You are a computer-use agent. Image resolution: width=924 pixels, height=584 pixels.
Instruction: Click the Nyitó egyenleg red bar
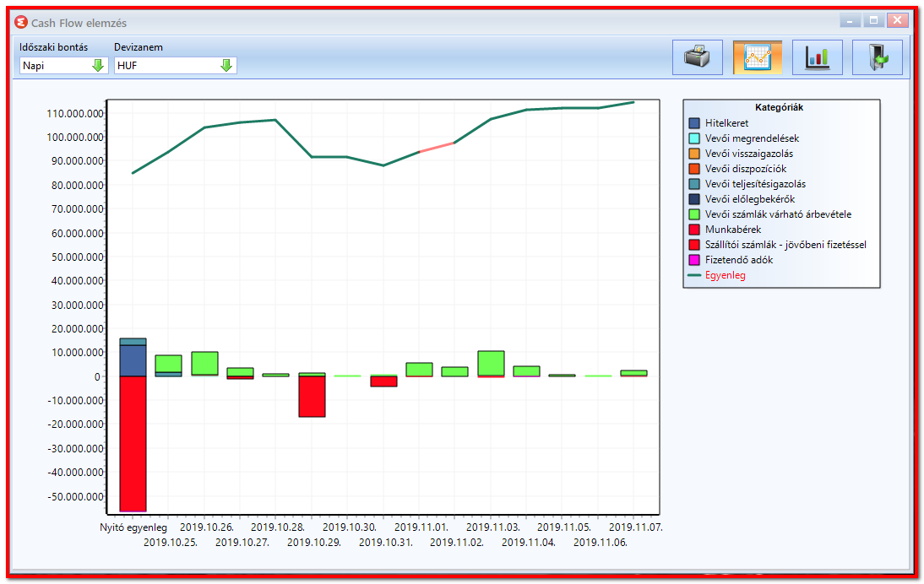(x=133, y=443)
